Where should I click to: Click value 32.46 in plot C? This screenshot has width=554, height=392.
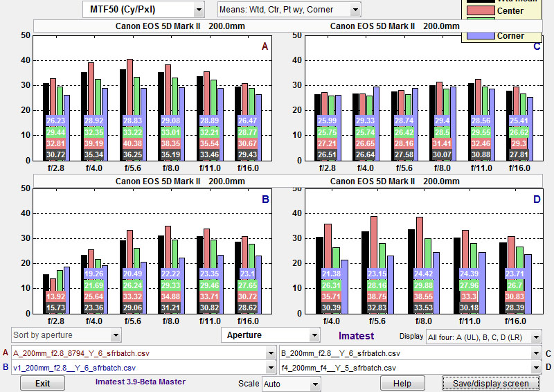click(481, 143)
